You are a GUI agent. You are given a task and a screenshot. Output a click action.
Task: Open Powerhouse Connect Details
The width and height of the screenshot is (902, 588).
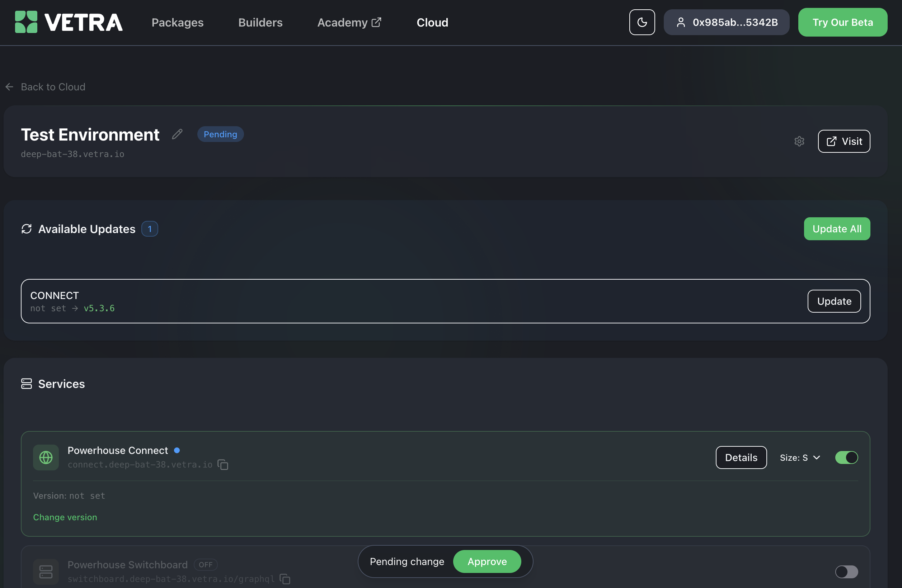pos(741,457)
